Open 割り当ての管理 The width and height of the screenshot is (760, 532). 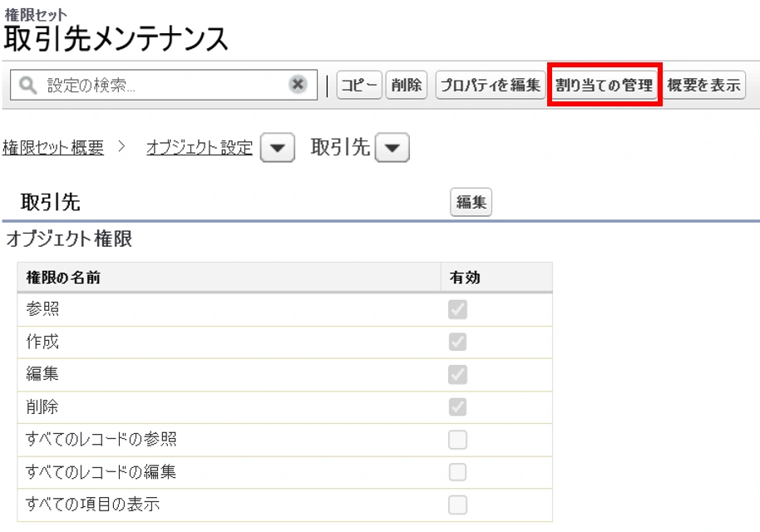point(604,86)
